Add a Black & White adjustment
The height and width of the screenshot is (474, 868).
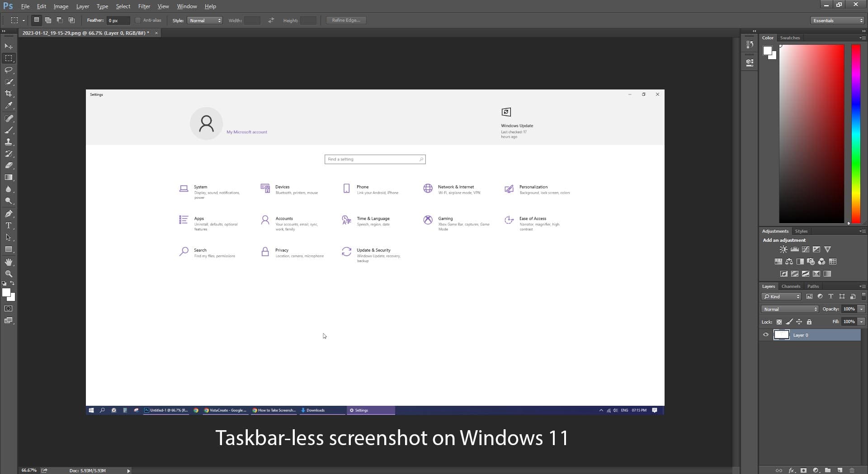tap(800, 261)
